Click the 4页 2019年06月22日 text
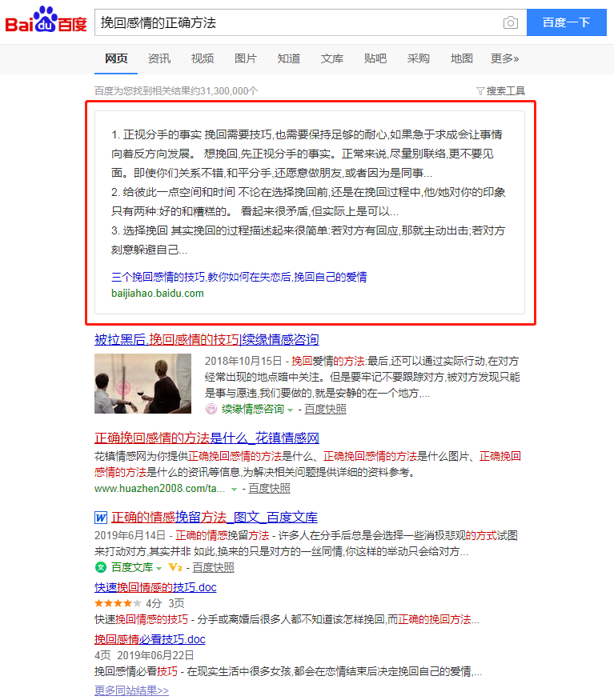This screenshot has width=614, height=700. pyautogui.click(x=144, y=655)
